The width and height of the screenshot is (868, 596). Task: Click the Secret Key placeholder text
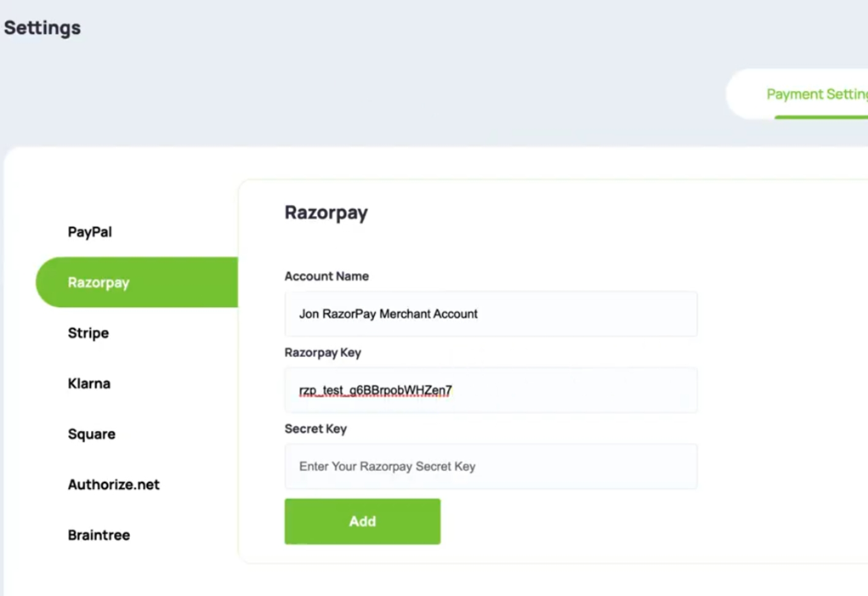[386, 466]
